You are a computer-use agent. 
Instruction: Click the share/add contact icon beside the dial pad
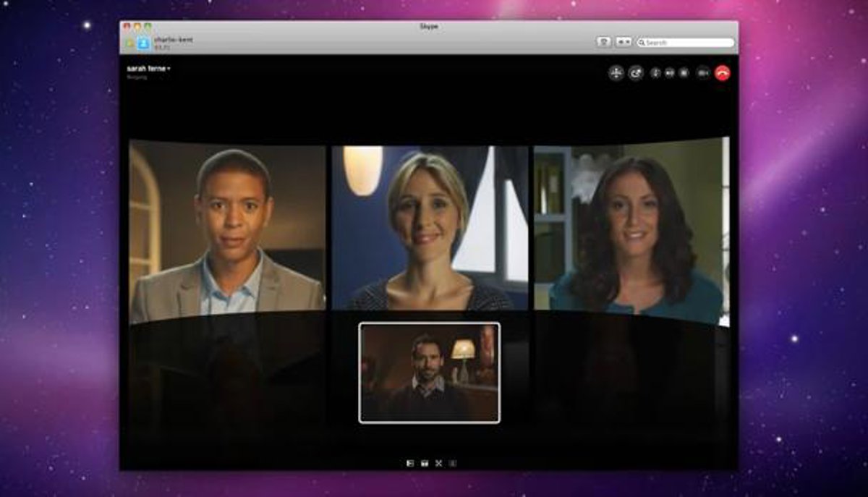tap(635, 73)
